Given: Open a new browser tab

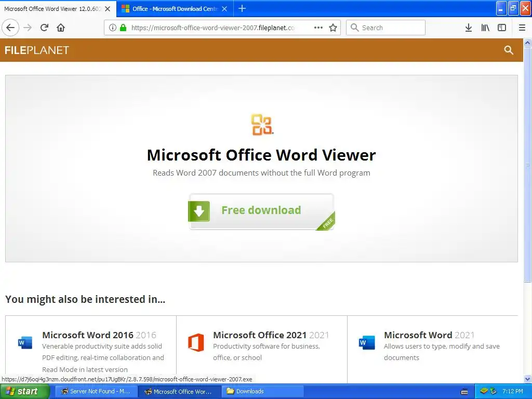Looking at the screenshot, I should coord(242,8).
